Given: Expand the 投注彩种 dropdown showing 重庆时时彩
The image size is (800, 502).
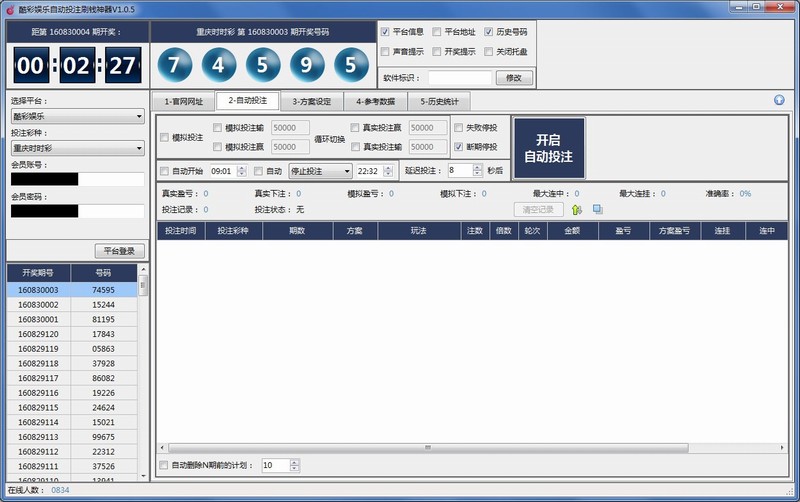Looking at the screenshot, I should [77, 148].
